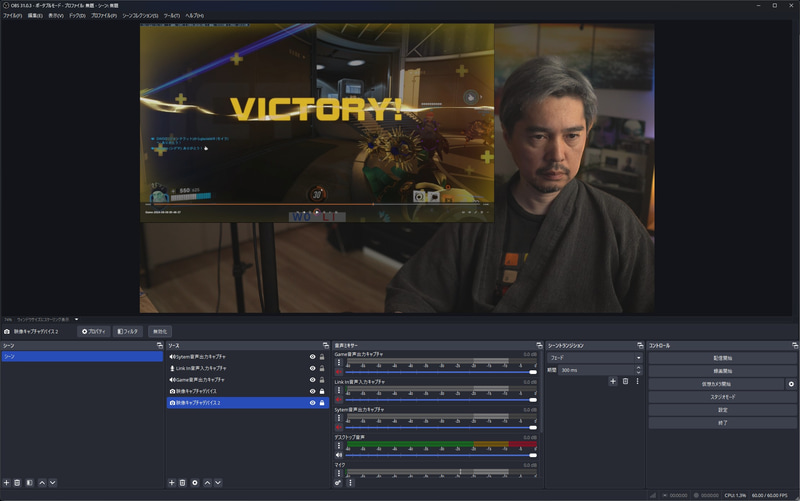The image size is (800, 501).
Task: Open the ヘルプ (Help) menu
Action: click(x=194, y=16)
